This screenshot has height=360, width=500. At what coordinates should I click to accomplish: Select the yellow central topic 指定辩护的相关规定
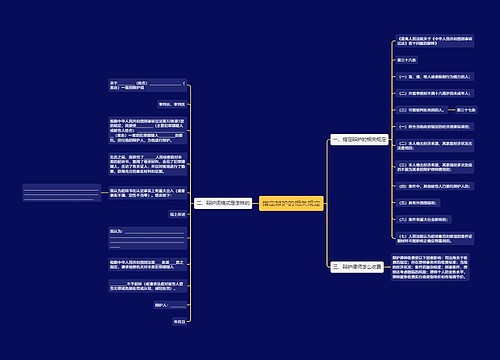291,203
